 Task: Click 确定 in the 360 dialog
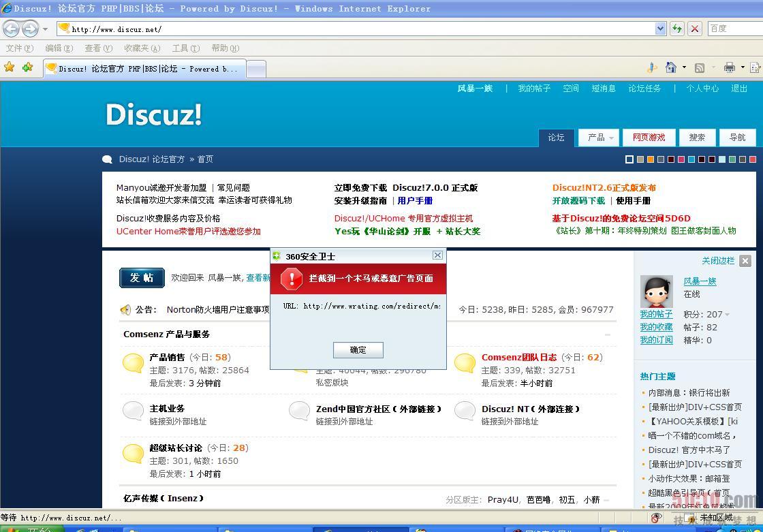click(x=358, y=350)
